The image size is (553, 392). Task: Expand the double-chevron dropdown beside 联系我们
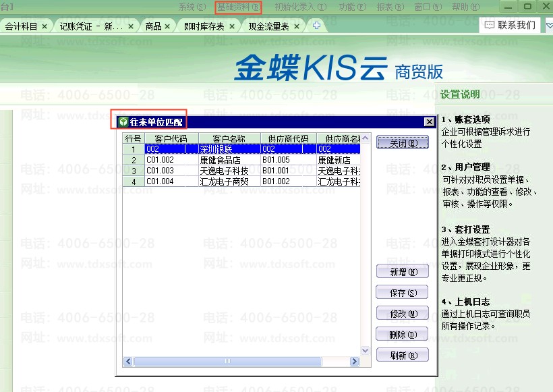(548, 25)
